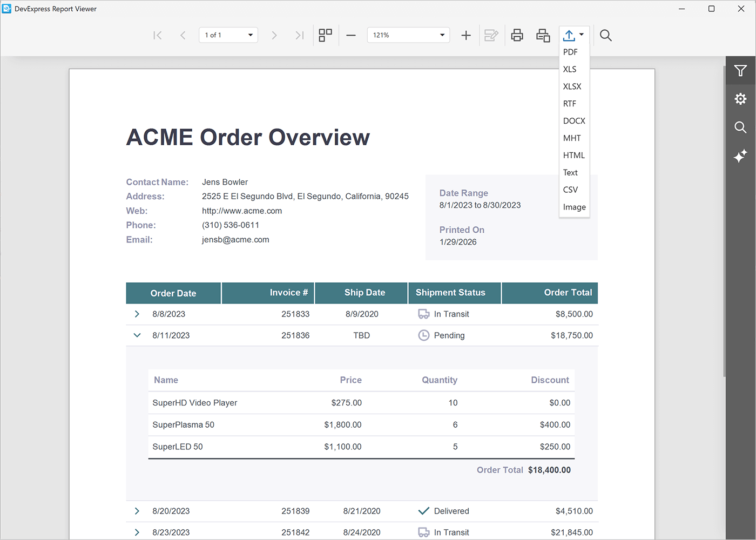This screenshot has height=540, width=756.
Task: Go to the next page
Action: [274, 35]
